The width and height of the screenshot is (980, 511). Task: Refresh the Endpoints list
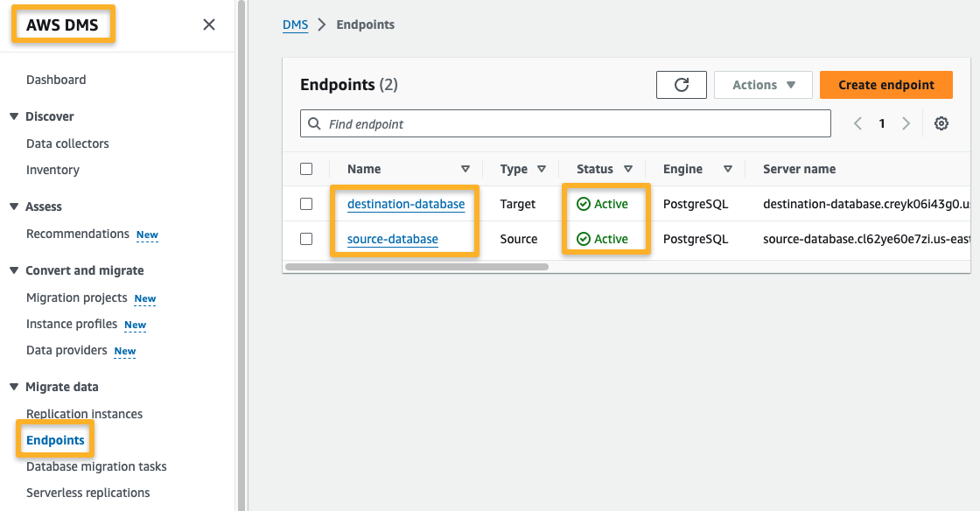(681, 84)
